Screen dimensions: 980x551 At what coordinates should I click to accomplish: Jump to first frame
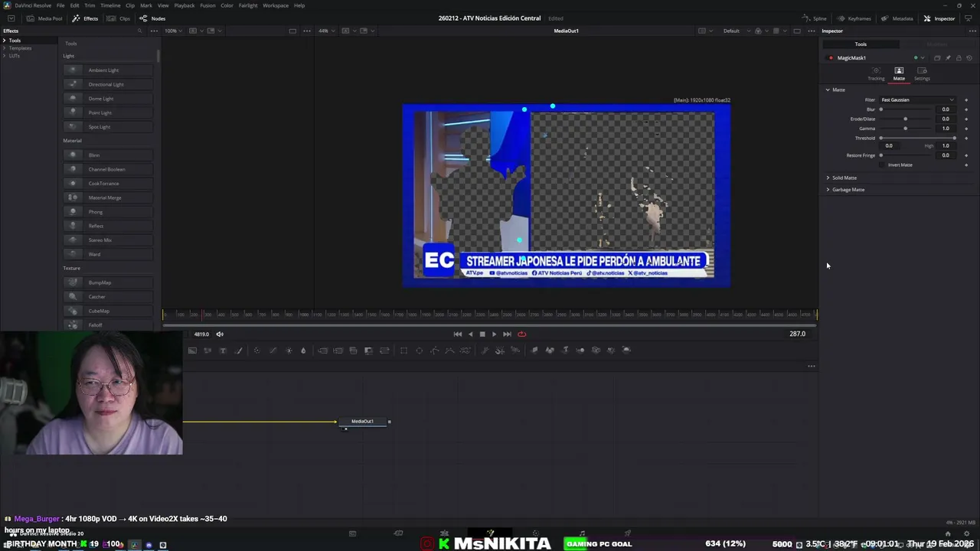pos(458,334)
